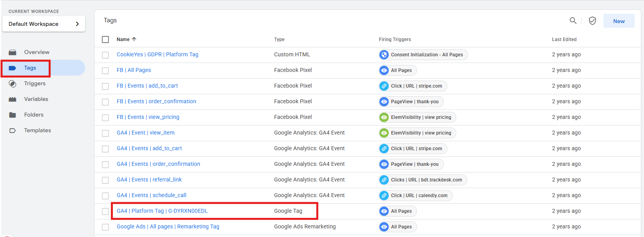Image resolution: width=644 pixels, height=237 pixels.
Task: Tick checkbox for GA4 Events order_confirmation
Action: click(x=105, y=165)
